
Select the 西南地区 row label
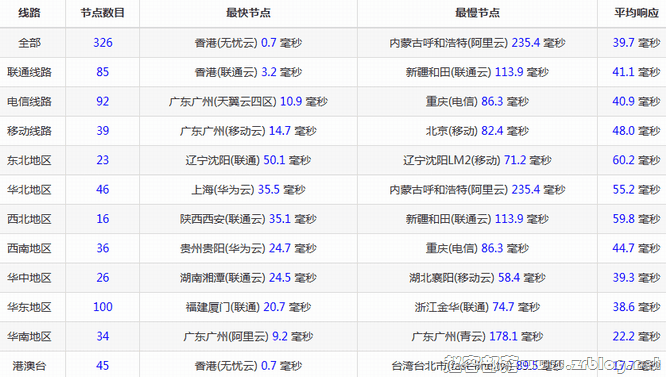pyautogui.click(x=29, y=248)
